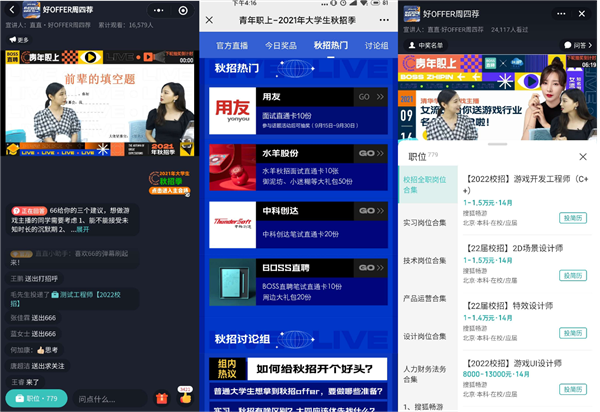Open 好OFFER周四荐 avatar in left panel
This screenshot has width=600, height=412.
point(31,10)
